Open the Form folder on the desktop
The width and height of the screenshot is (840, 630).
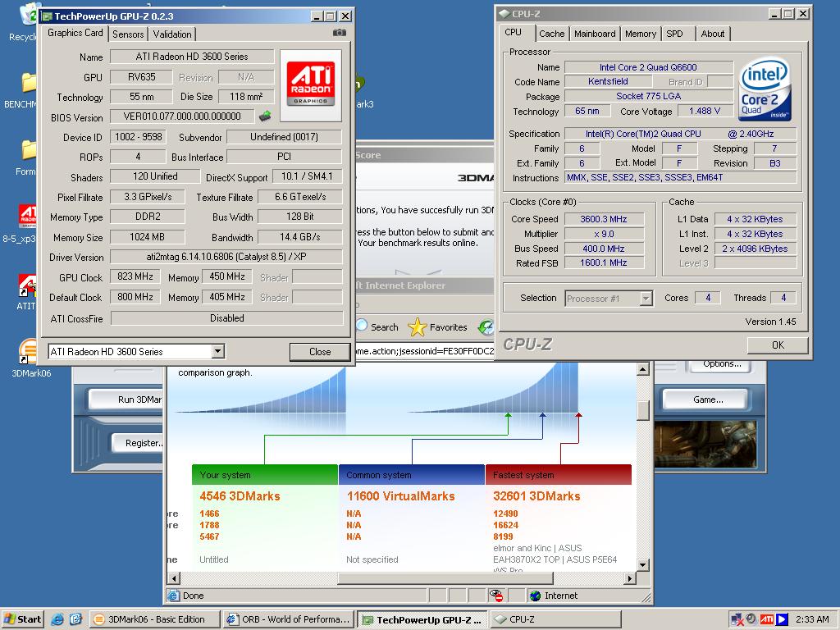click(28, 151)
